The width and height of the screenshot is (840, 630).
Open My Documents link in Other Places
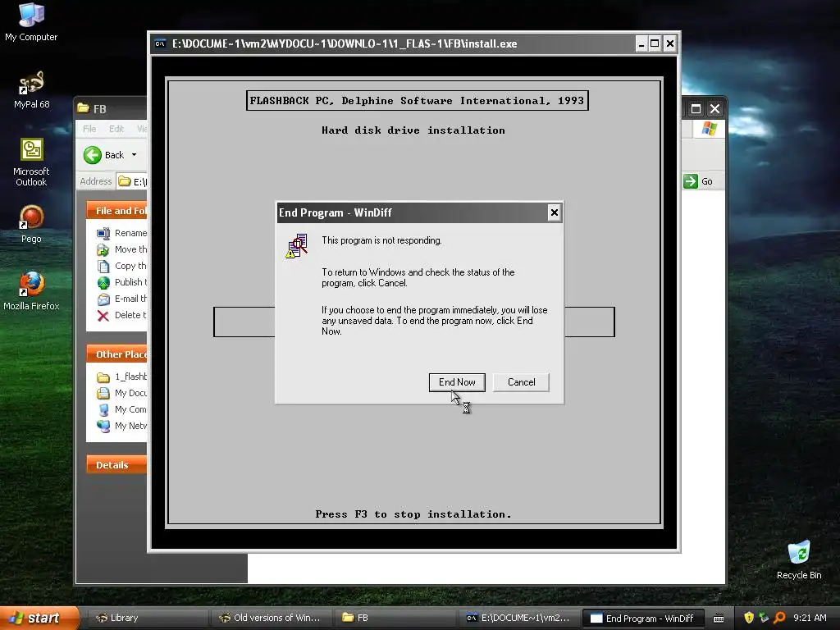[122, 393]
